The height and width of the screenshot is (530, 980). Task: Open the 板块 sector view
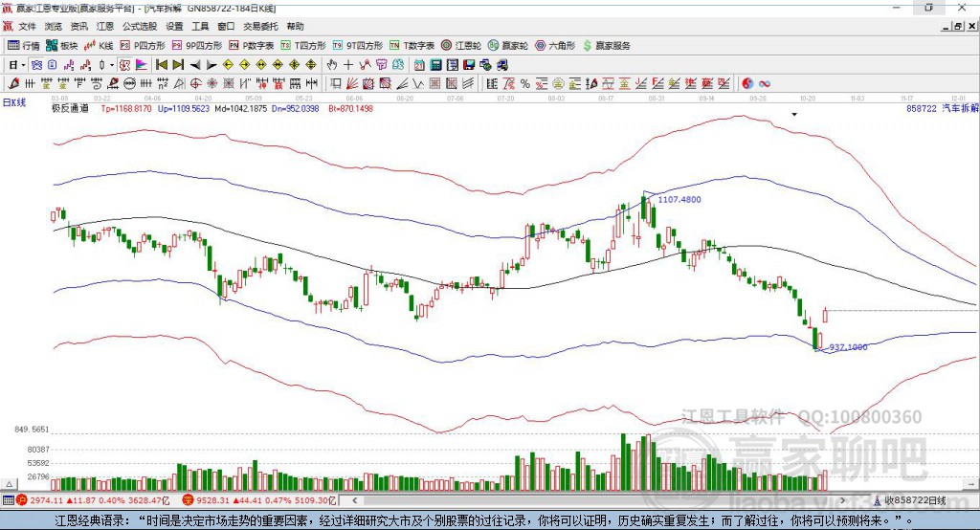coord(61,46)
